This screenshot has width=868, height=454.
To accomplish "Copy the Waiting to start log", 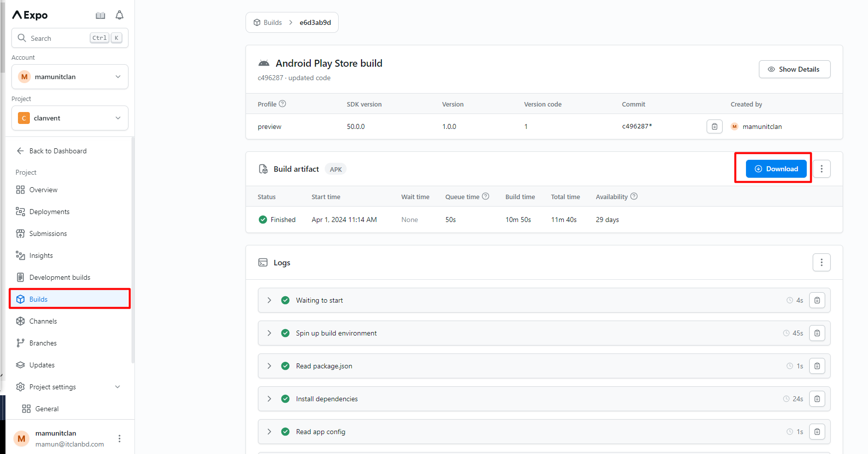I will (x=817, y=300).
